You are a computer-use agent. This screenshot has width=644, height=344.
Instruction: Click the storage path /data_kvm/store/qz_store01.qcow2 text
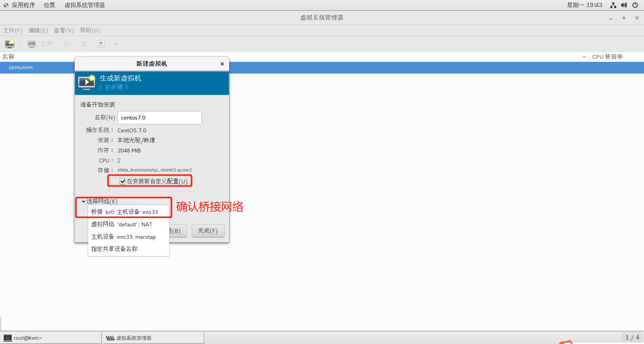(x=155, y=170)
